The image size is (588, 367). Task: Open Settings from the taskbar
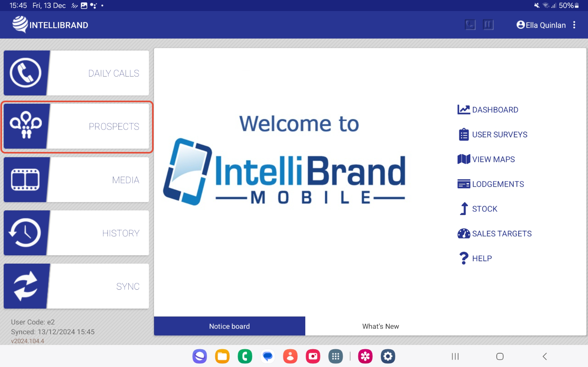pos(388,356)
